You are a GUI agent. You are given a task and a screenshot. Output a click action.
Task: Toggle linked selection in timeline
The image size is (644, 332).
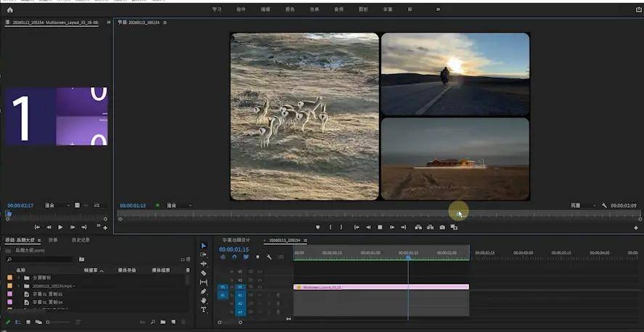246,257
